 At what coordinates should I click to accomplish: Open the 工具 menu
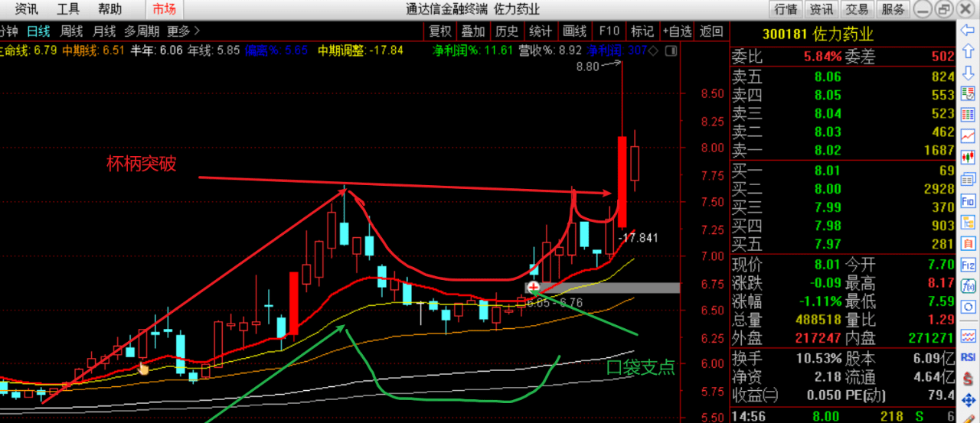point(68,9)
